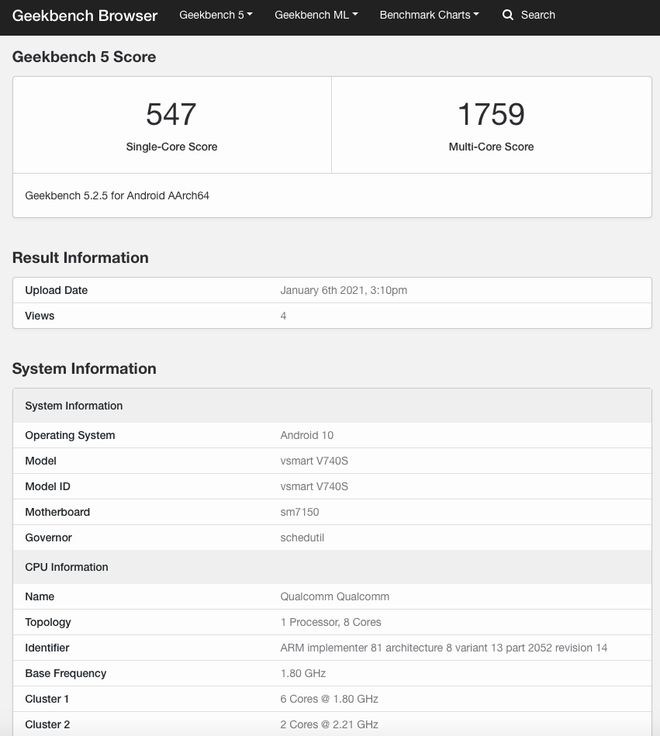Select the sm7150 motherboard value
Image resolution: width=660 pixels, height=736 pixels.
(x=300, y=512)
